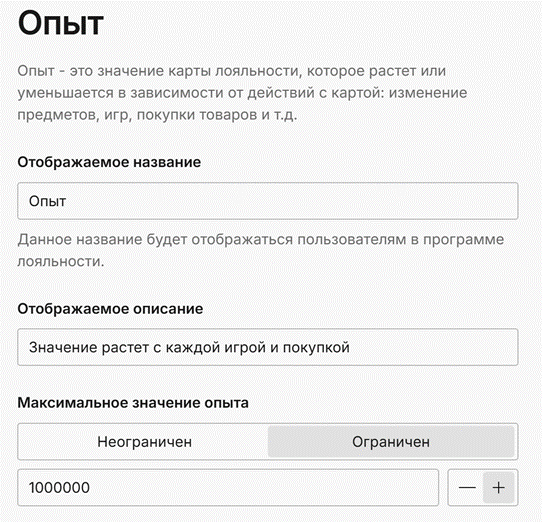The width and height of the screenshot is (542, 522).
Task: Click the line уменьшается в зависимости от действий
Action: tap(242, 93)
